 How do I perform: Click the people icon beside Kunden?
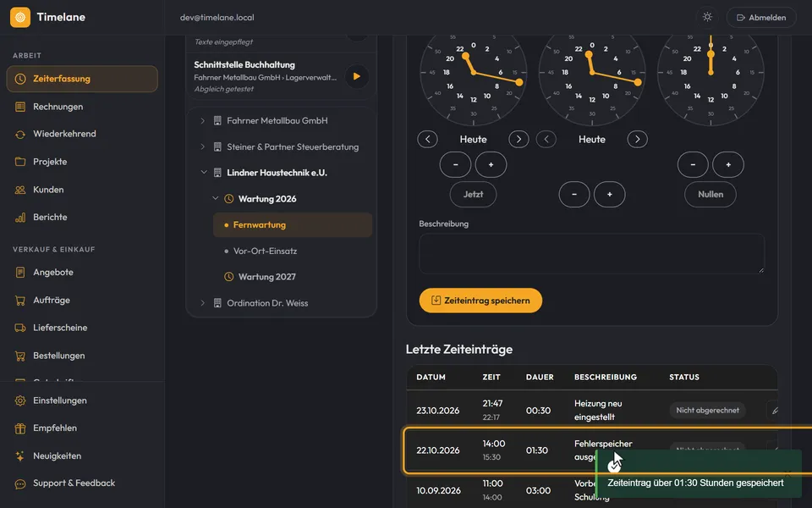coord(20,190)
